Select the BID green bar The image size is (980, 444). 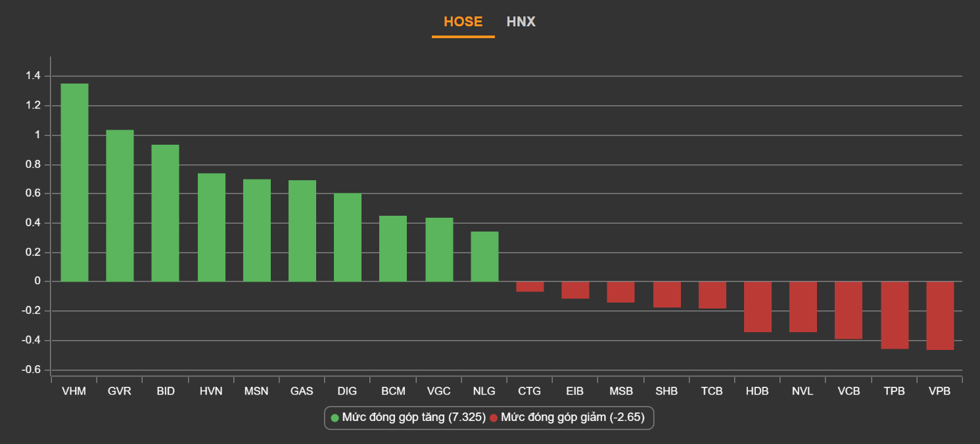tap(165, 213)
